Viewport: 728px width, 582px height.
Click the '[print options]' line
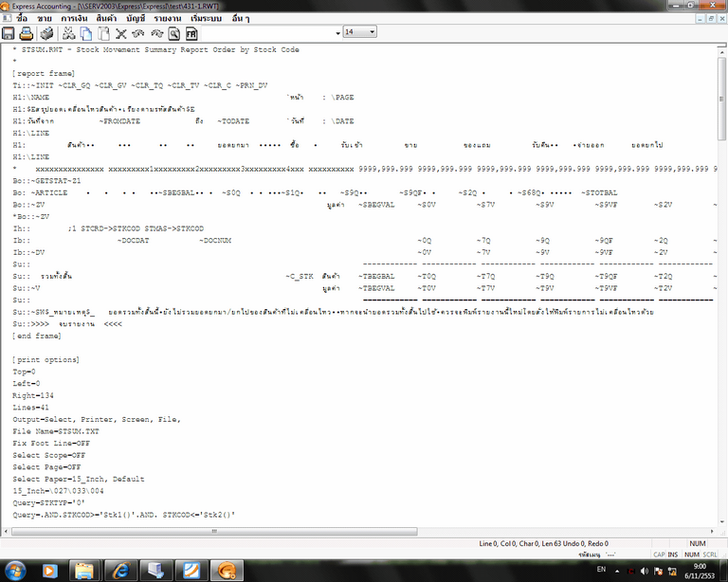pyautogui.click(x=45, y=359)
